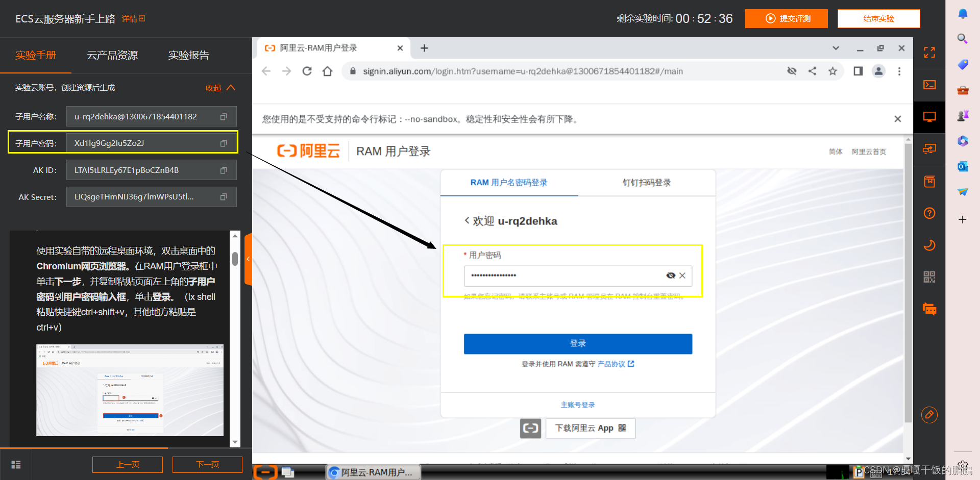Click the manual screenshot thumbnail
Image resolution: width=980 pixels, height=480 pixels.
pyautogui.click(x=130, y=390)
